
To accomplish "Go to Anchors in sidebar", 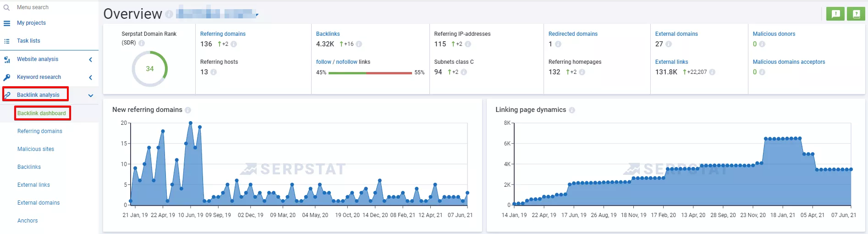I will 27,221.
